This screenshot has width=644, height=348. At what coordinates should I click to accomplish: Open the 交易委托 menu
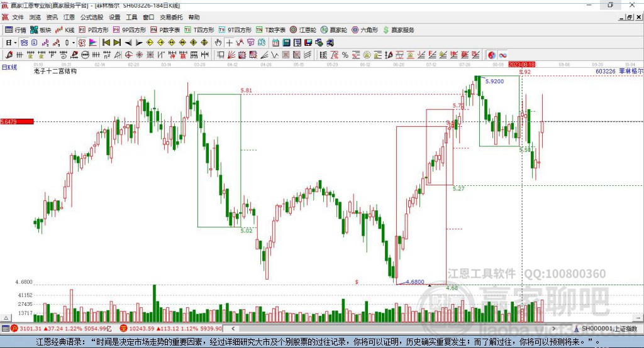tap(171, 17)
